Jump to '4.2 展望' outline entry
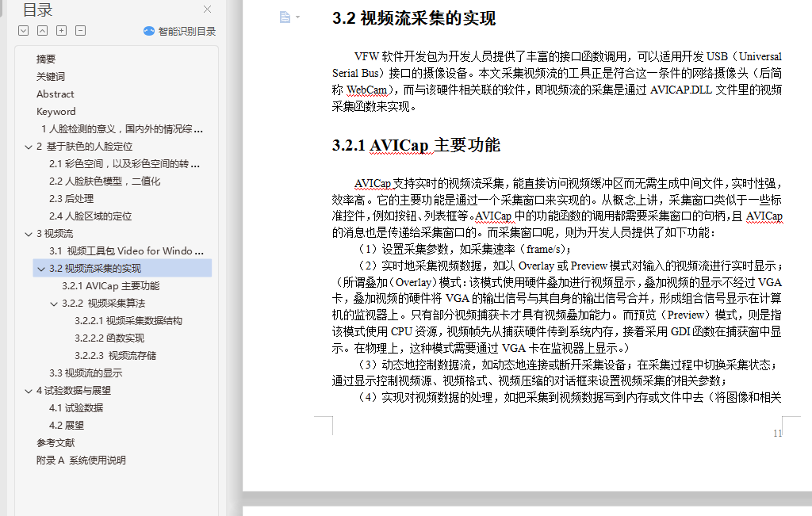812x516 pixels. pos(67,426)
